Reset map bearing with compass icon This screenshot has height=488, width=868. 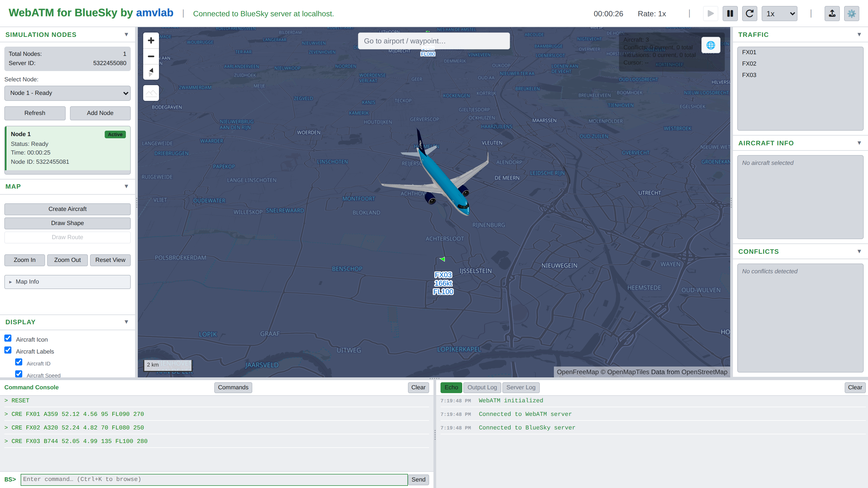(x=151, y=72)
